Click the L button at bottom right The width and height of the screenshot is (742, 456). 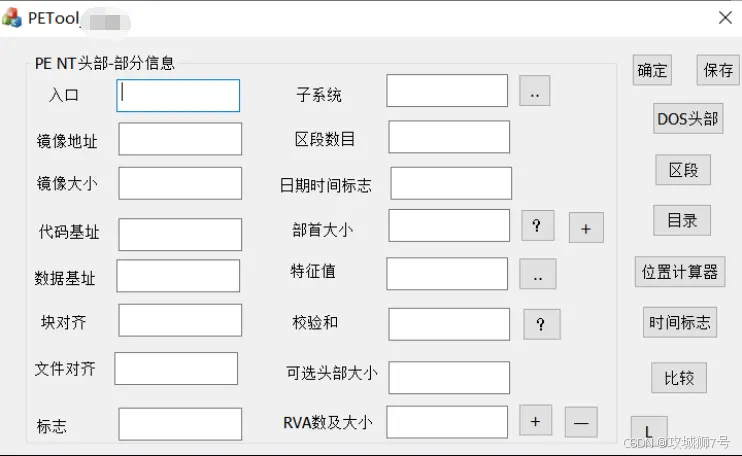tap(649, 430)
